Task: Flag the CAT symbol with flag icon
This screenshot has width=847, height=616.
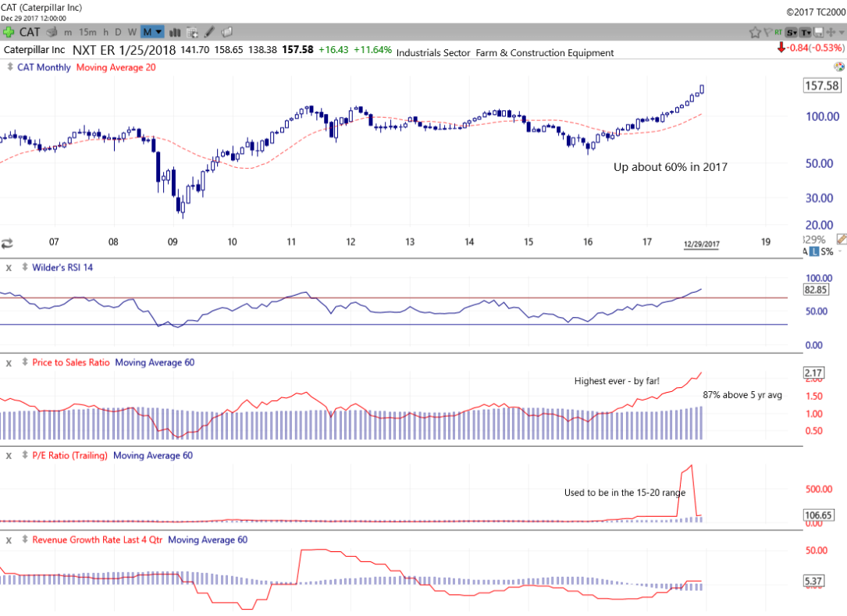Action: point(767,32)
